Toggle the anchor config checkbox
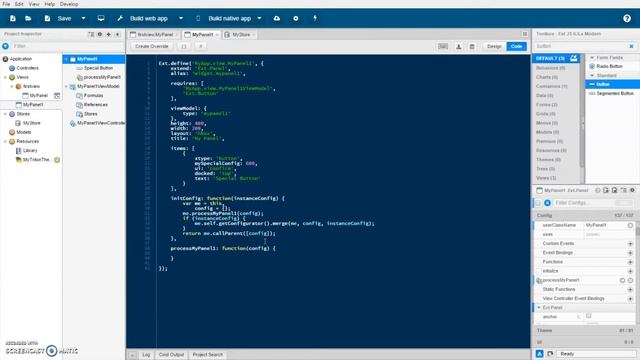Screen dimensions: 640x360 [x=589, y=316]
